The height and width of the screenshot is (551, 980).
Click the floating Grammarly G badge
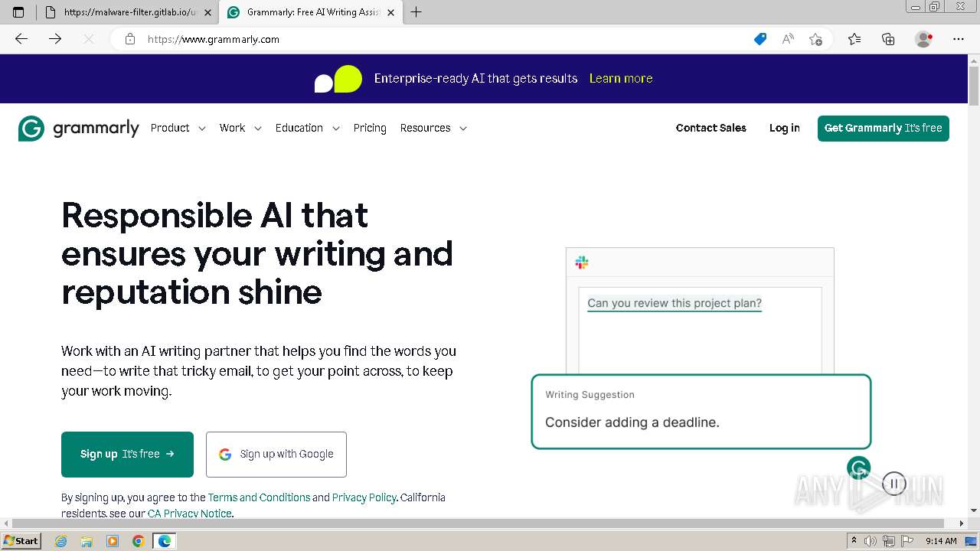858,467
